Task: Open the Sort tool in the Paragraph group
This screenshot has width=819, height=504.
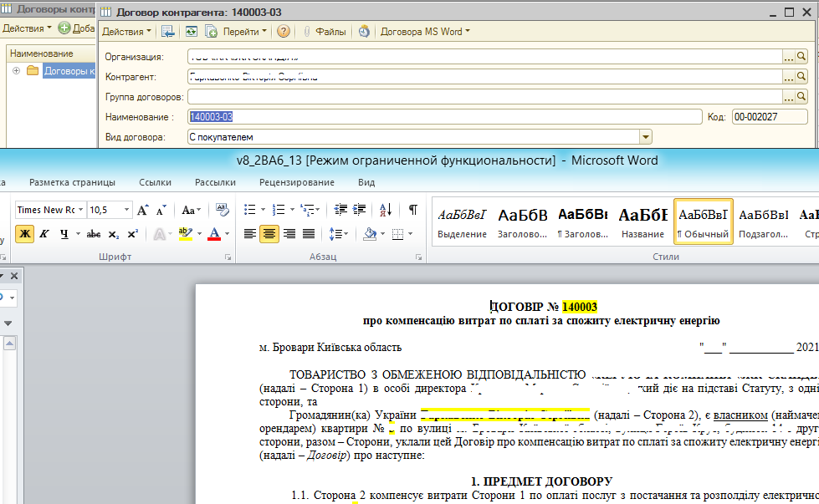Action: [384, 211]
